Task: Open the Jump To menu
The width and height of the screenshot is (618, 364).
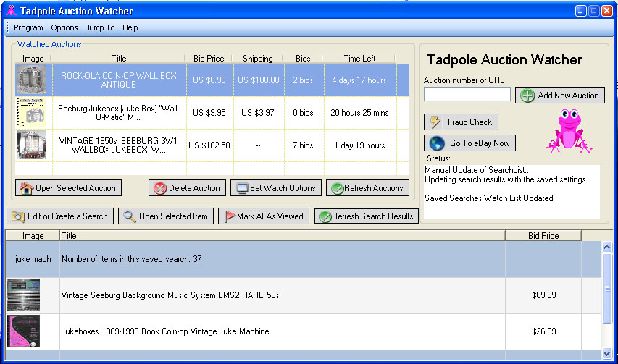Action: (x=100, y=27)
